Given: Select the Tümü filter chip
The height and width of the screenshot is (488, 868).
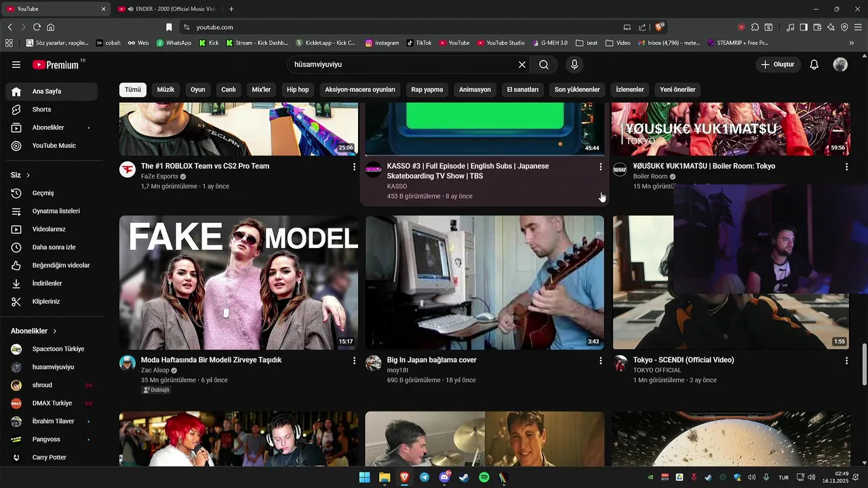Looking at the screenshot, I should pos(132,89).
